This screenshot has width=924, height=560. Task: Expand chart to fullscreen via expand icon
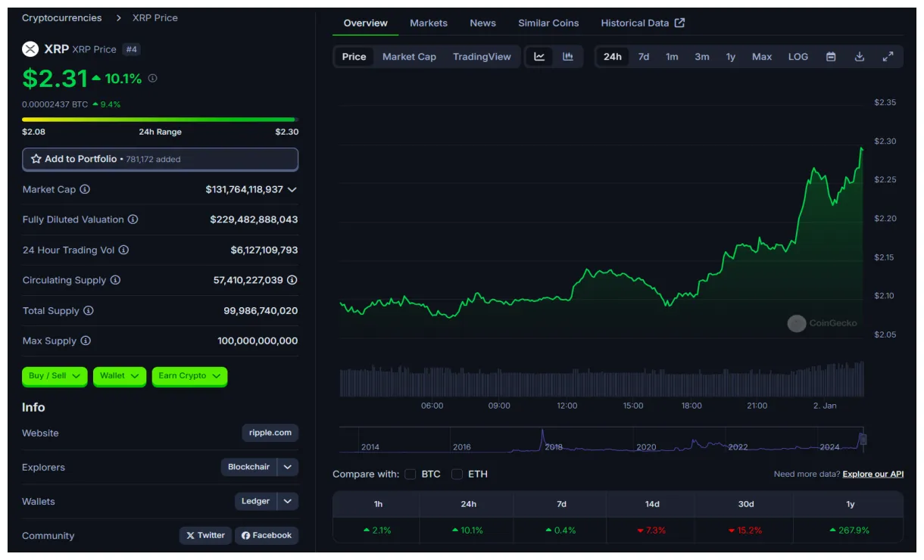(x=888, y=56)
